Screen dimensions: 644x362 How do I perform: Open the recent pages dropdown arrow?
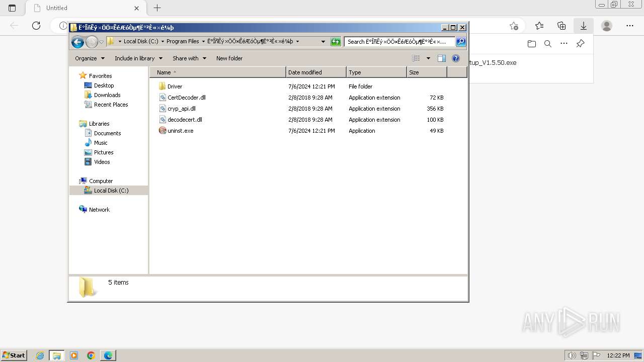pyautogui.click(x=101, y=42)
